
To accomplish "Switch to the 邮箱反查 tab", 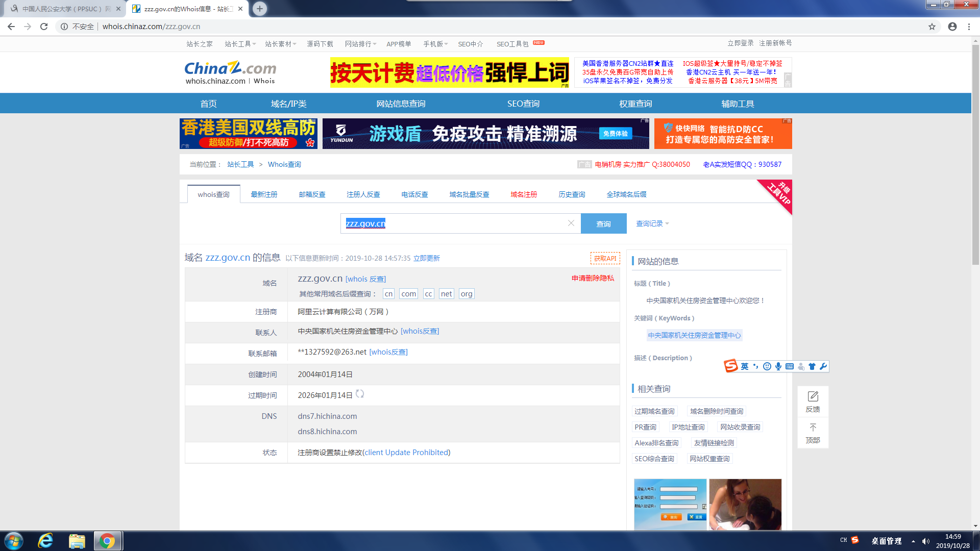I will [312, 194].
